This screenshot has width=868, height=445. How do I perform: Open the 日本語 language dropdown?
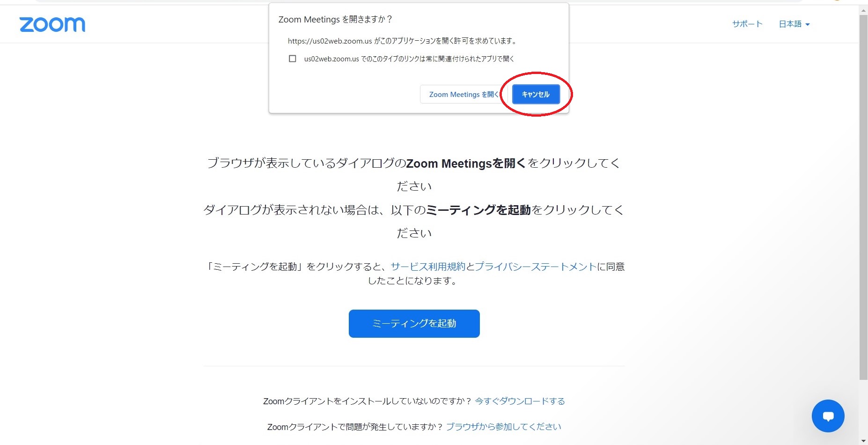[794, 24]
